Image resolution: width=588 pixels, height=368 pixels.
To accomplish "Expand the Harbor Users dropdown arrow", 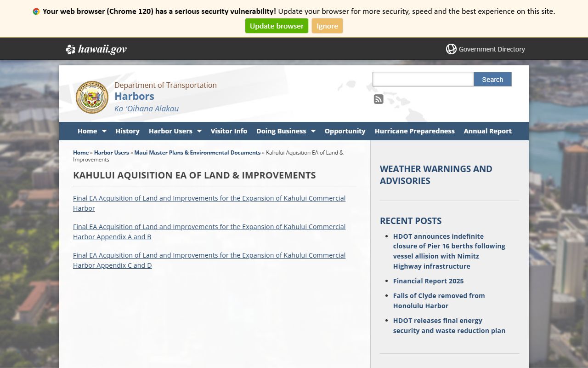I will 199,131.
